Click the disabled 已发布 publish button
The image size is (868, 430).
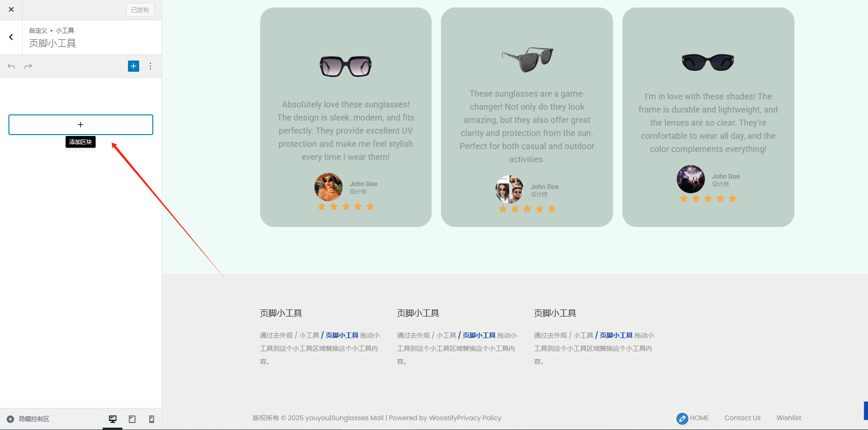point(140,10)
